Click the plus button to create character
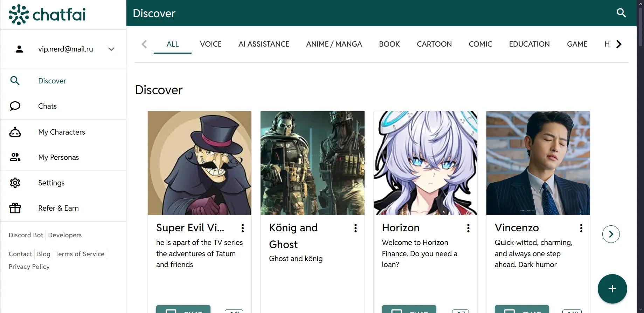Screen dimensions: 644x313 point(612,289)
